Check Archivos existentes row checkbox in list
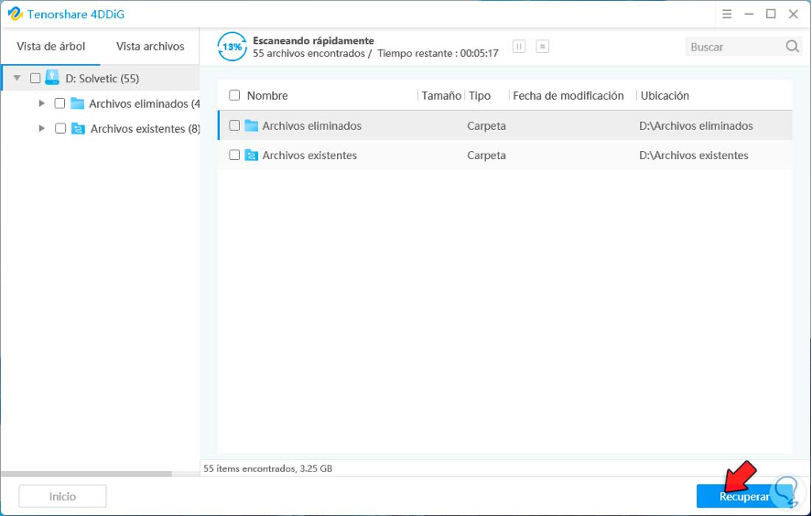The width and height of the screenshot is (812, 516). coord(234,155)
